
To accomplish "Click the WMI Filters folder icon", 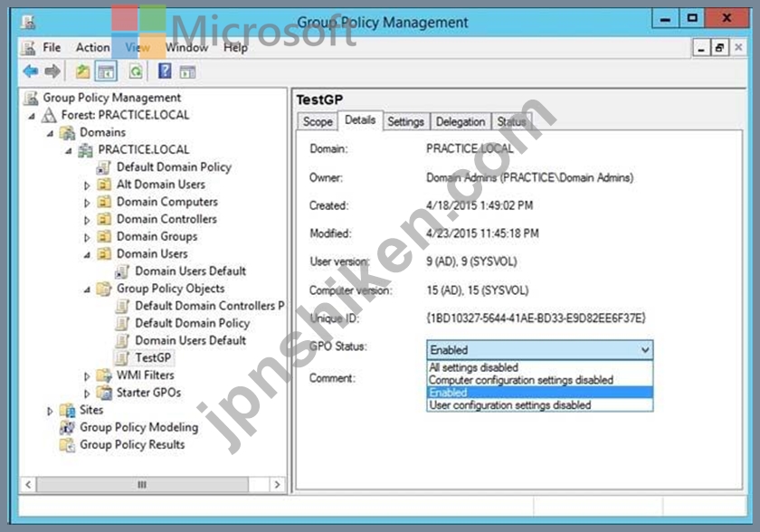I will [x=104, y=375].
